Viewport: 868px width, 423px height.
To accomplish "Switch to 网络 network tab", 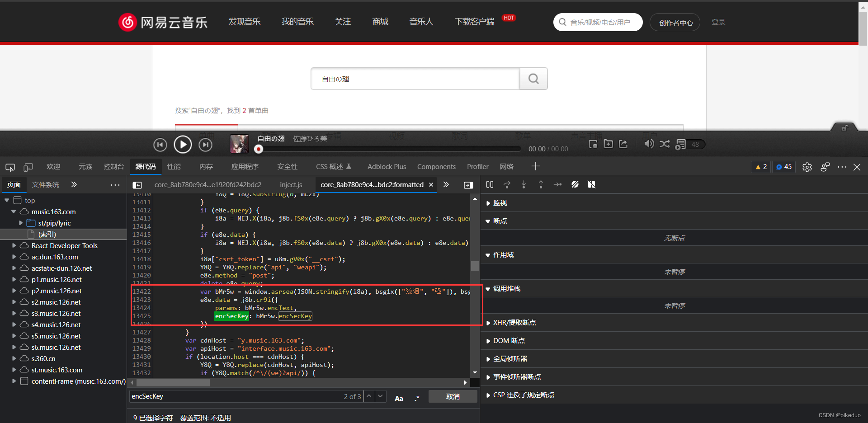I will pyautogui.click(x=506, y=167).
